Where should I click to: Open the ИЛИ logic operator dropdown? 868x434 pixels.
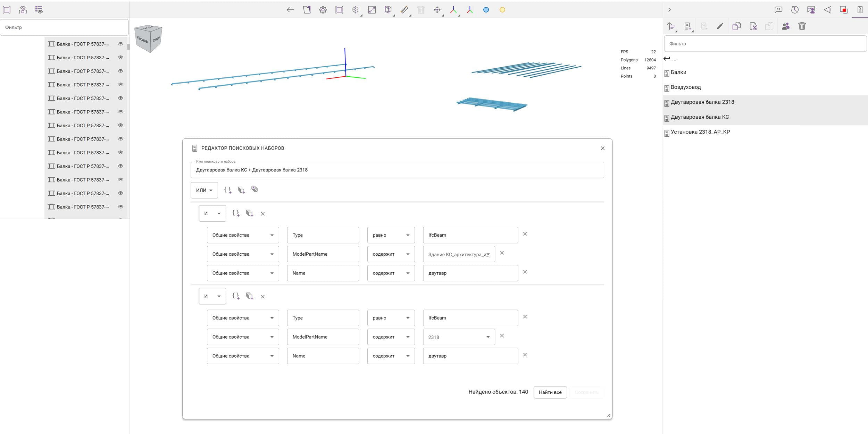point(204,190)
